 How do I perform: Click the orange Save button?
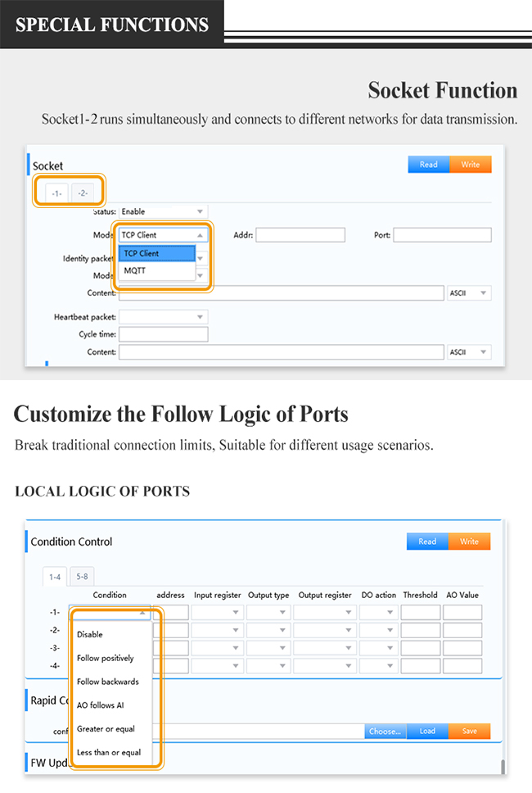point(469,732)
